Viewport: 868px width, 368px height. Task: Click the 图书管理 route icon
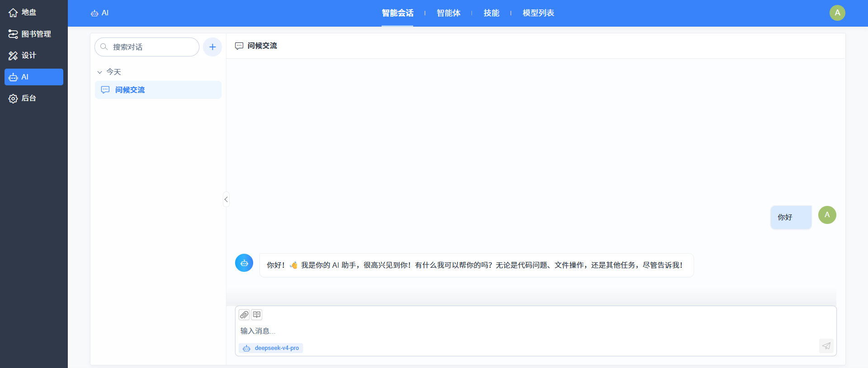[13, 34]
